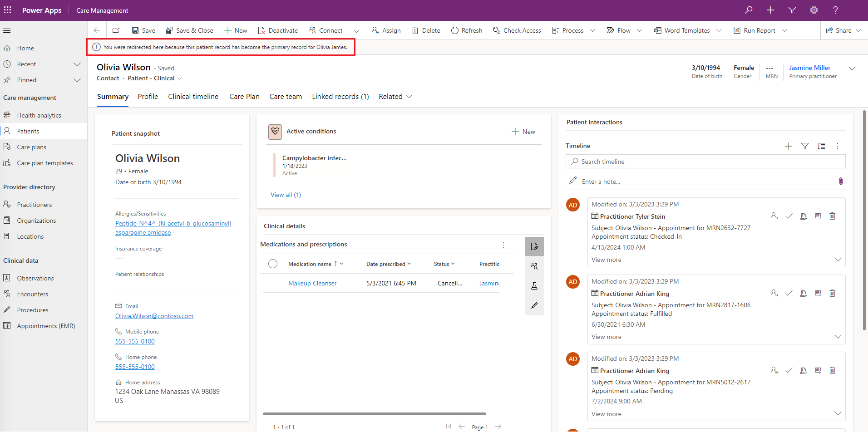Deactivate this patient record

pos(278,30)
